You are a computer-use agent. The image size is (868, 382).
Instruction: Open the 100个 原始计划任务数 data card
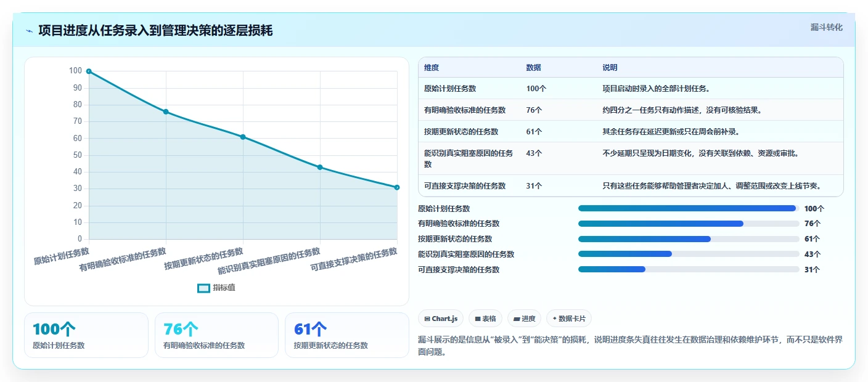click(86, 335)
